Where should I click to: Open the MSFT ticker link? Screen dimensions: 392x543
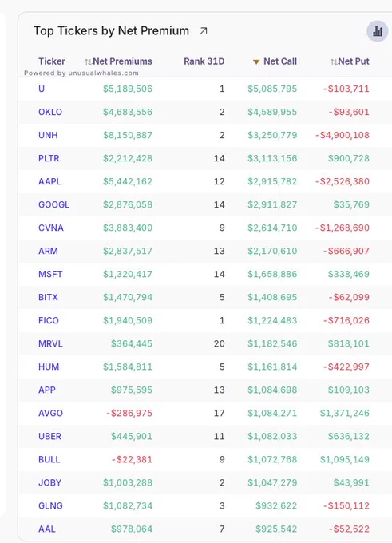coord(50,274)
